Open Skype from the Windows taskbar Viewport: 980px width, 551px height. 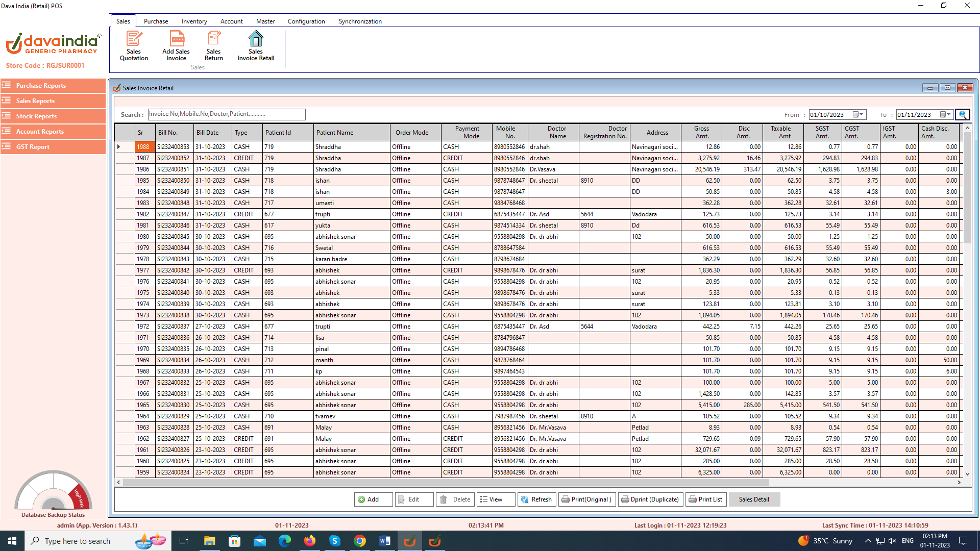tap(335, 541)
